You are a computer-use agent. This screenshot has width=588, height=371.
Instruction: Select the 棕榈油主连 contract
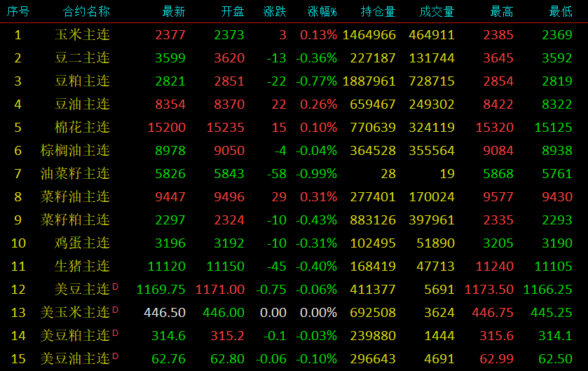tap(76, 151)
